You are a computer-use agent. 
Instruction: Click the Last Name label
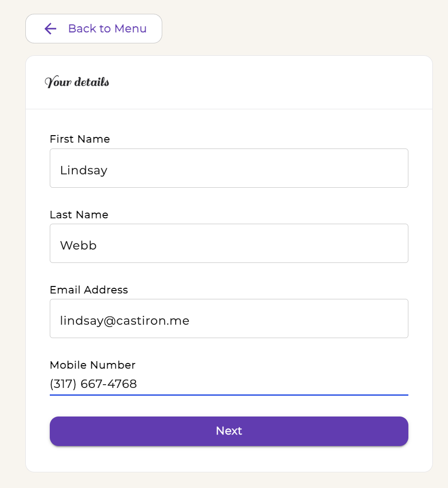(79, 215)
